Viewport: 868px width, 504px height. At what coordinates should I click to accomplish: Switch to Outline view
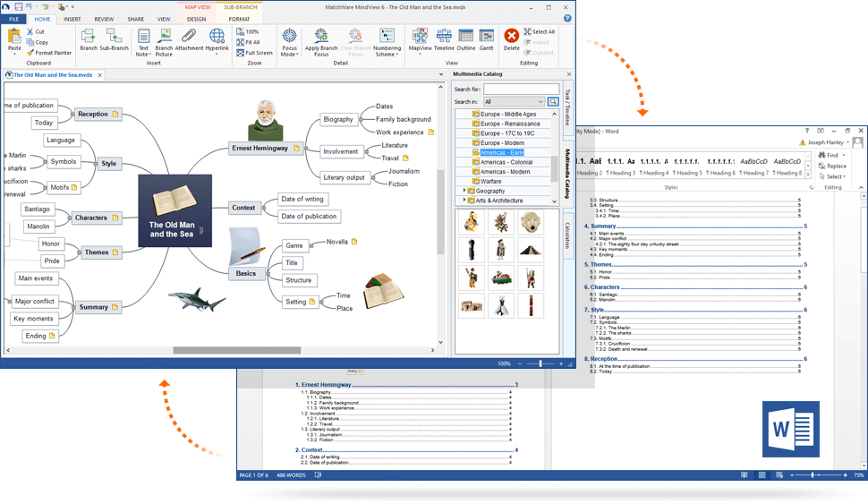(466, 40)
